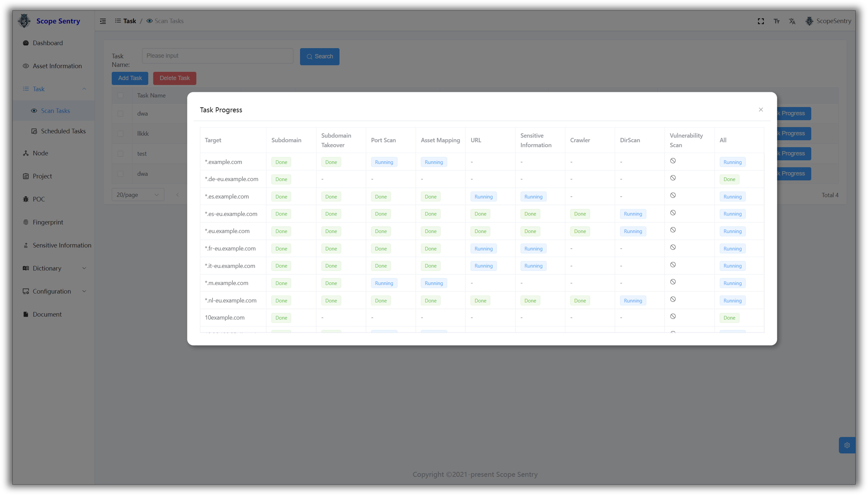
Task: Click the font size icon in header
Action: click(x=776, y=21)
